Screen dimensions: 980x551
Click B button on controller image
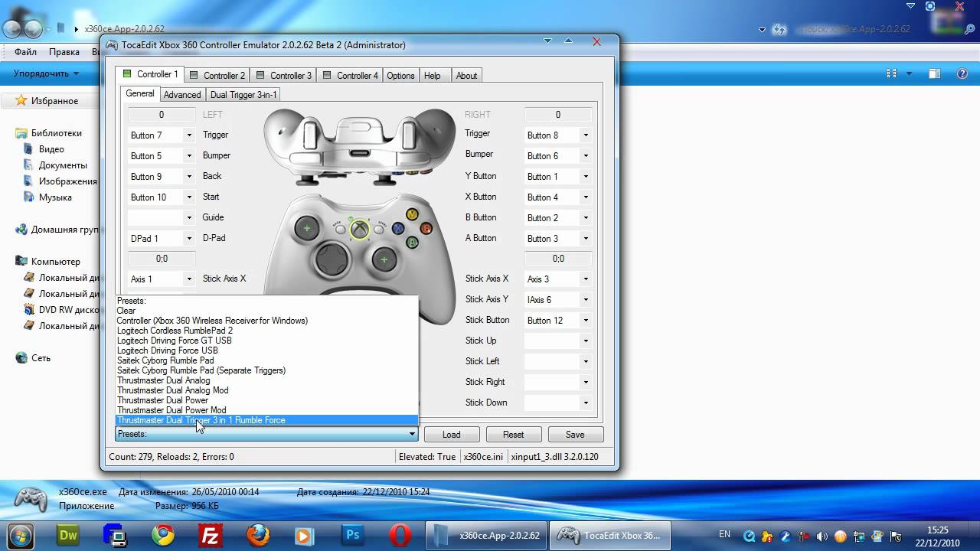click(426, 228)
